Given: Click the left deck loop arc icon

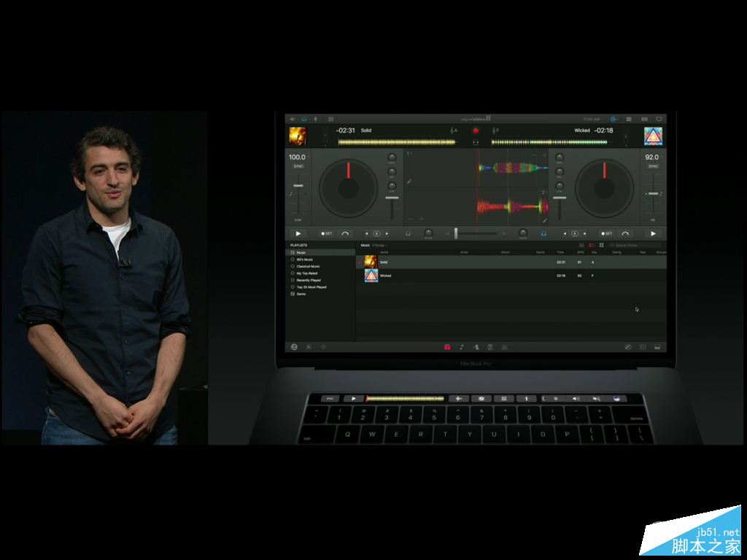Looking at the screenshot, I should click(x=345, y=234).
